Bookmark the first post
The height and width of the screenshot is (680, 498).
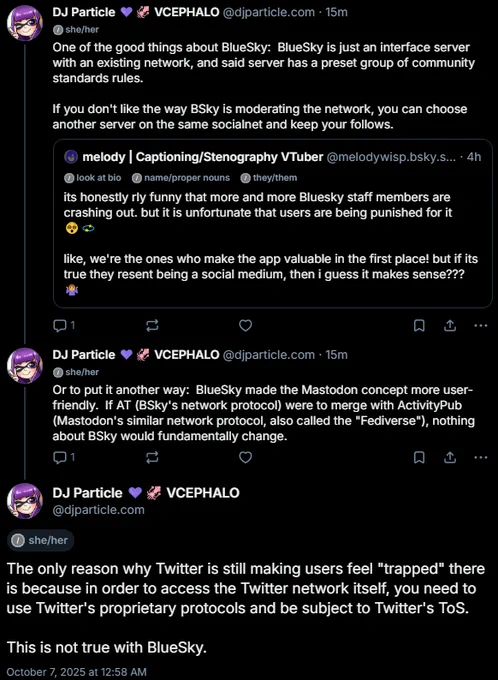tap(419, 326)
